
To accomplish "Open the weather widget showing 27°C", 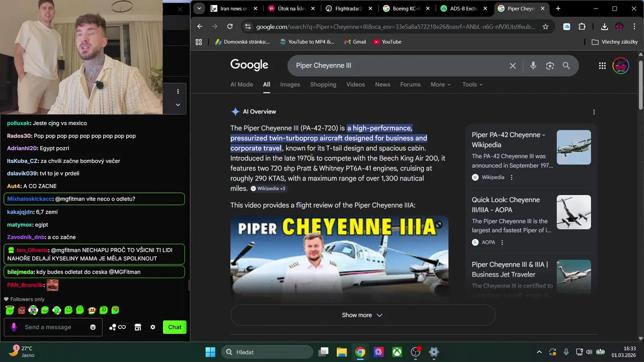I will pyautogui.click(x=22, y=352).
